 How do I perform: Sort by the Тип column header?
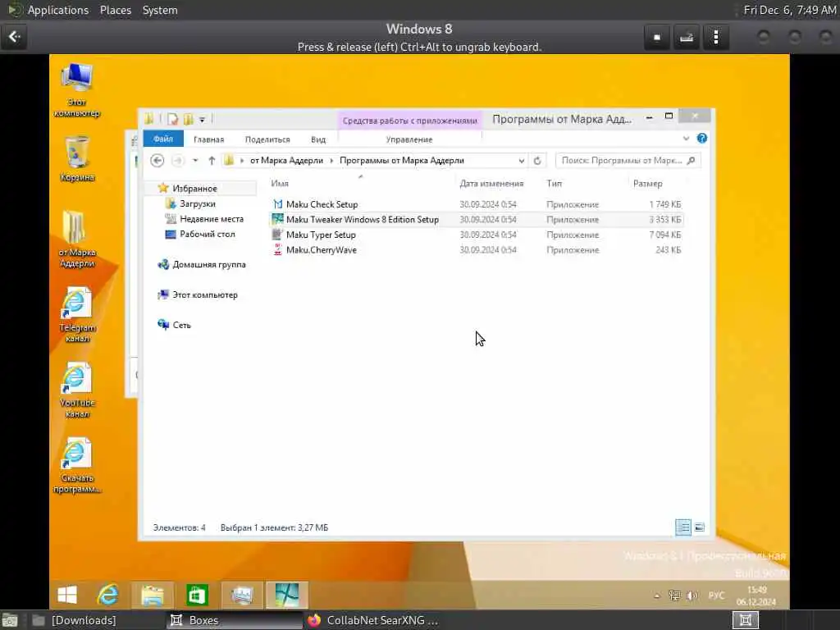point(554,183)
